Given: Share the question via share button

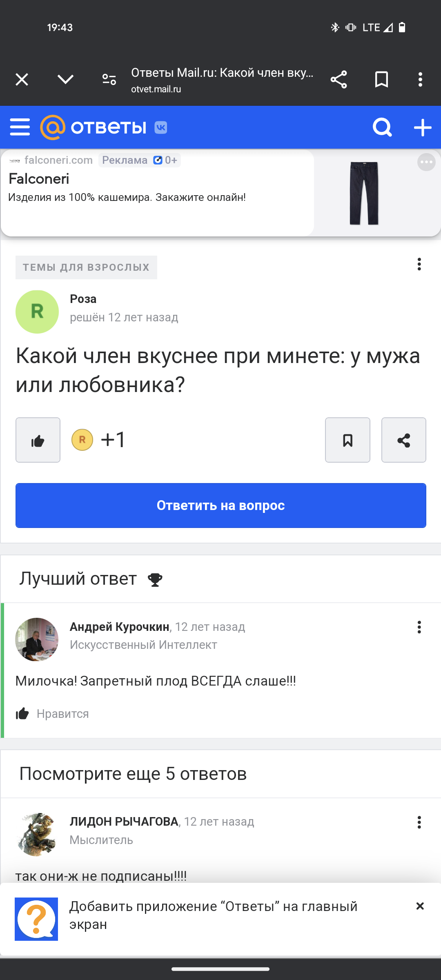Looking at the screenshot, I should (403, 440).
